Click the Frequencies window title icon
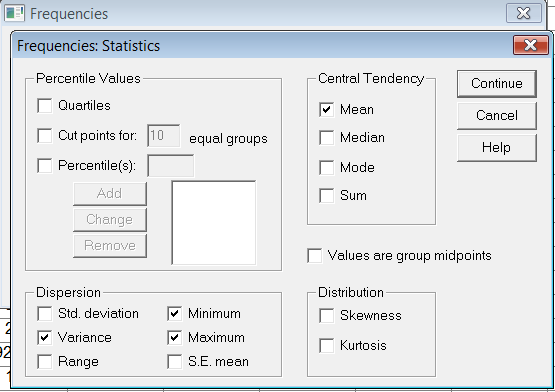Viewport: 555px width, 392px height. point(15,13)
